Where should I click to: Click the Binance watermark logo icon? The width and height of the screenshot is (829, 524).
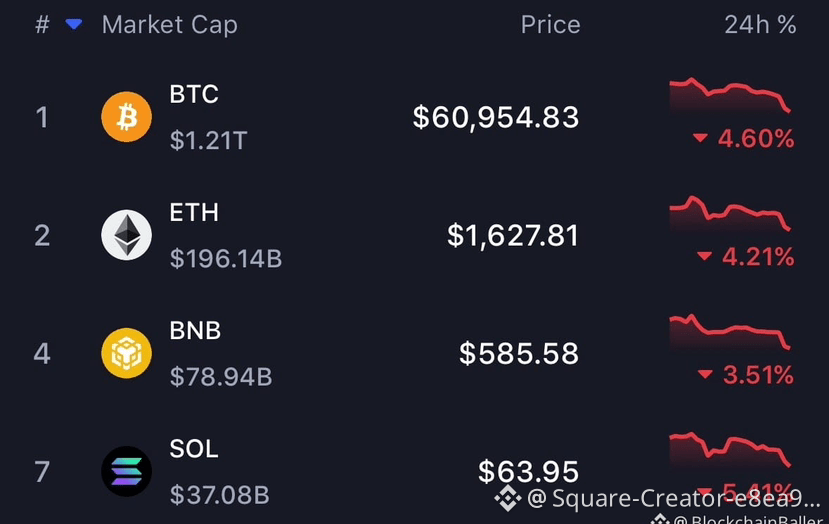[x=508, y=498]
